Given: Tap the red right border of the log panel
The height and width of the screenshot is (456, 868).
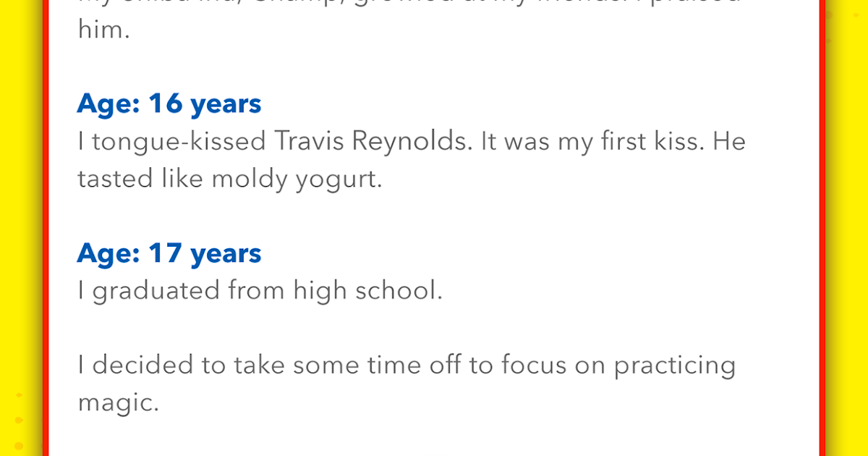Looking at the screenshot, I should 821,228.
